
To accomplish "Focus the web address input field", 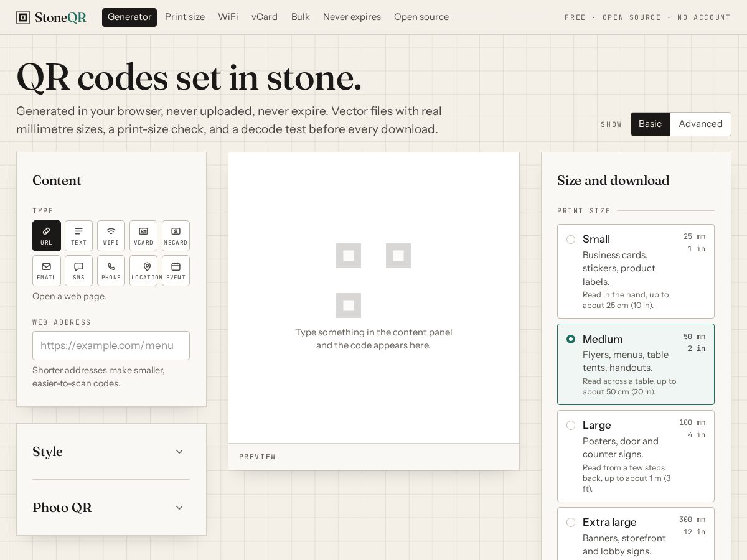I will click(111, 345).
